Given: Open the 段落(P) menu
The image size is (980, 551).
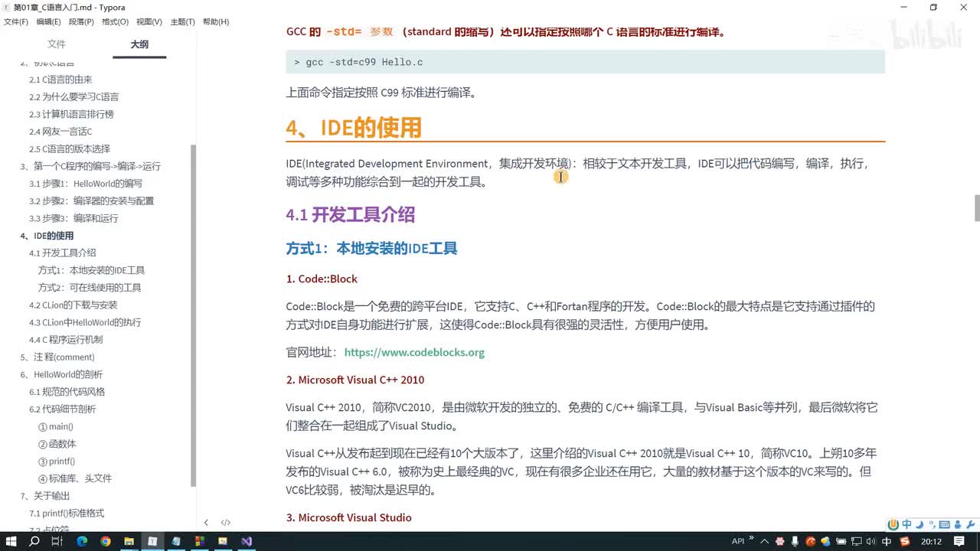Looking at the screenshot, I should (x=81, y=21).
